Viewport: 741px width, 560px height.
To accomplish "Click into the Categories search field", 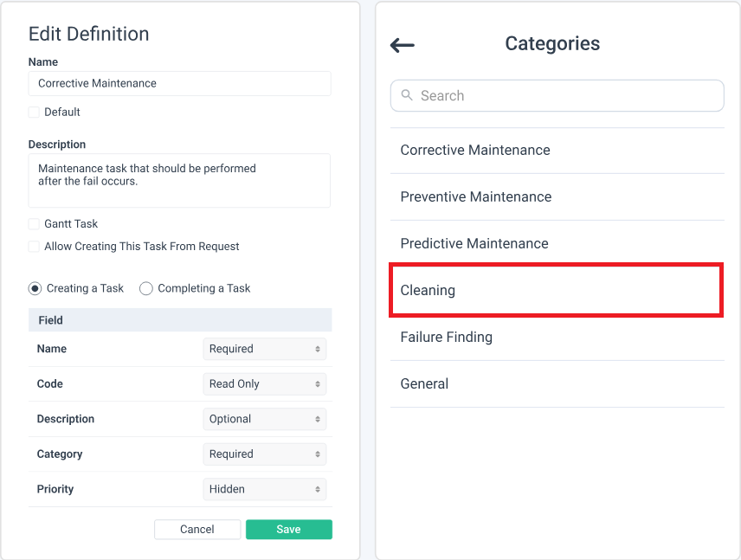I will (567, 96).
